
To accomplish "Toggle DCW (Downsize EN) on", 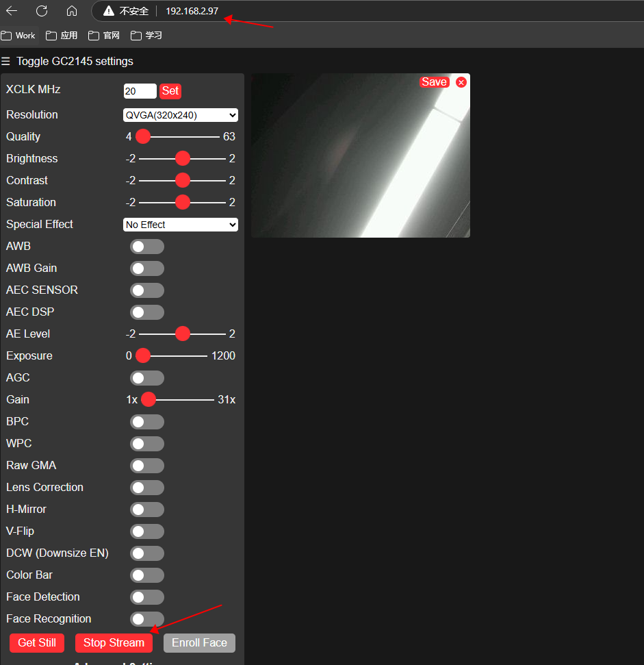I will click(x=147, y=553).
